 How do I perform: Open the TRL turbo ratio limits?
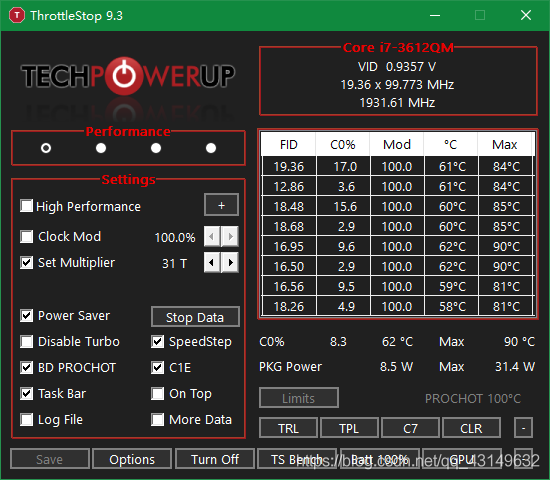pos(288,428)
